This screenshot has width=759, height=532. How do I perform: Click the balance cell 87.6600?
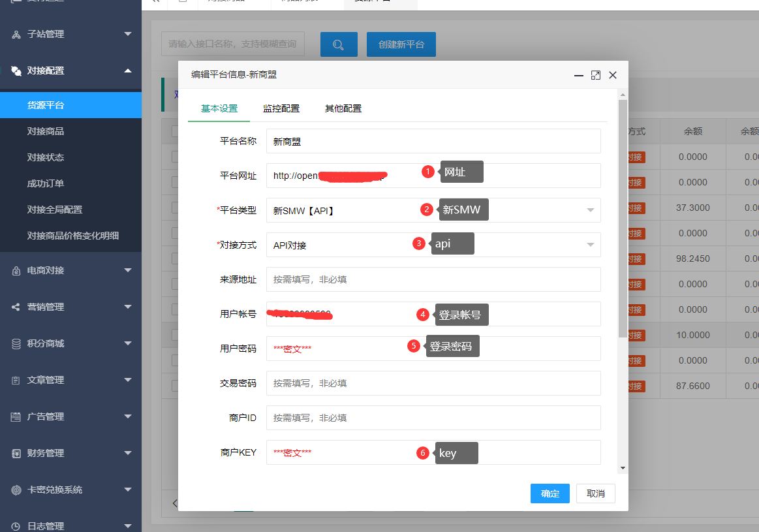(x=692, y=386)
